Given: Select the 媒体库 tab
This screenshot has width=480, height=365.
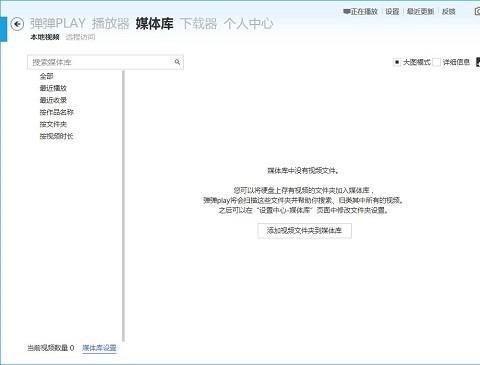Looking at the screenshot, I should click(154, 24).
